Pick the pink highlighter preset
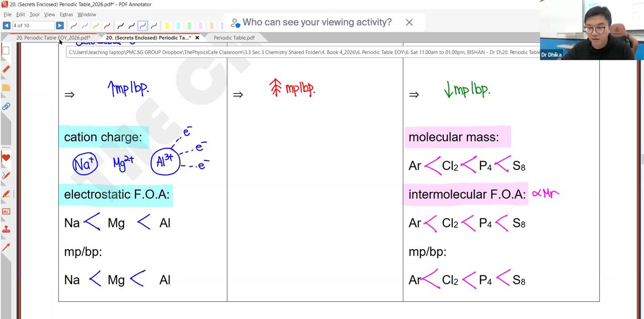Screen dimensions: 644x319 [200, 25]
